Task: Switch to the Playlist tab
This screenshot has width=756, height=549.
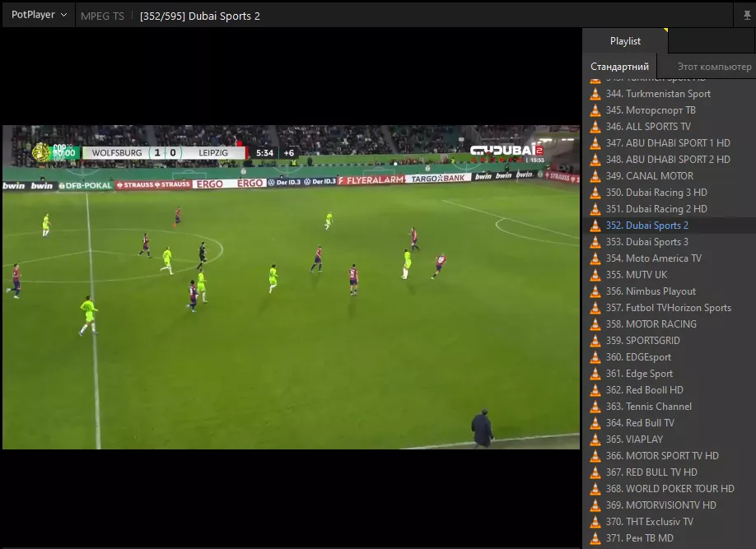Action: coord(625,41)
